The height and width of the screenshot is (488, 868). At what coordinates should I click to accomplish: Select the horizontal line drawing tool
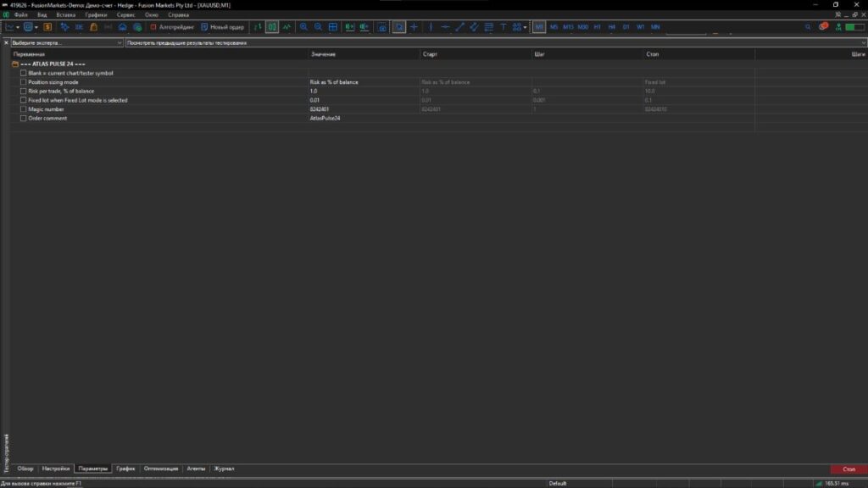[445, 26]
